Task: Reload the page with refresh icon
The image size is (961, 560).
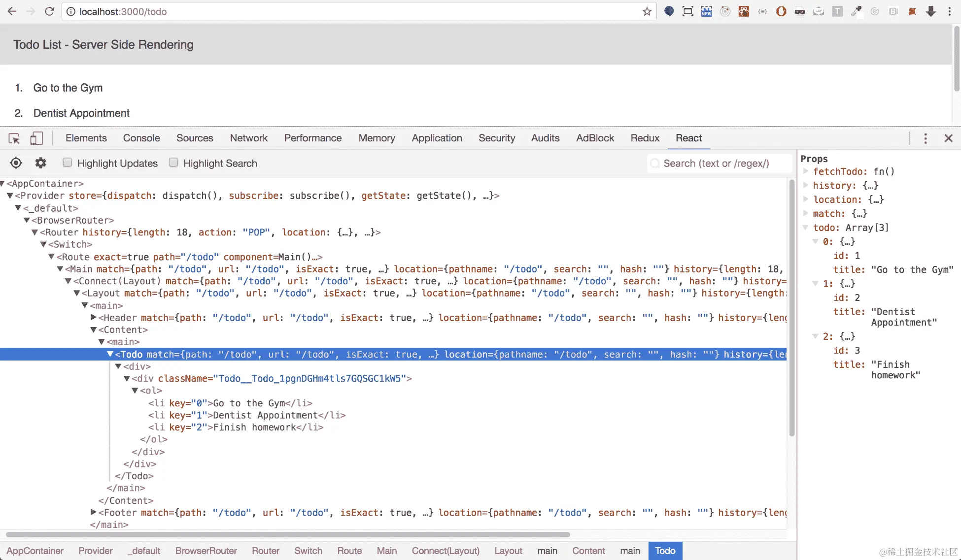Action: point(49,11)
